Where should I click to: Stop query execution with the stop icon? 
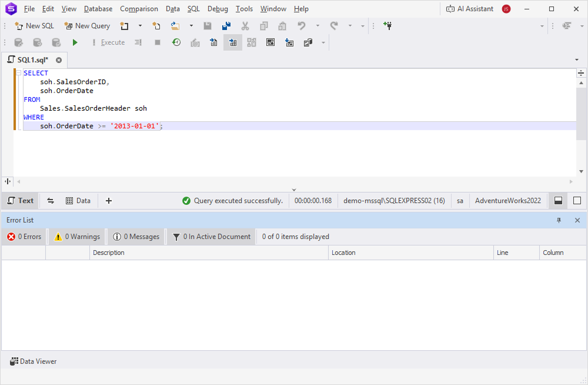coord(158,42)
